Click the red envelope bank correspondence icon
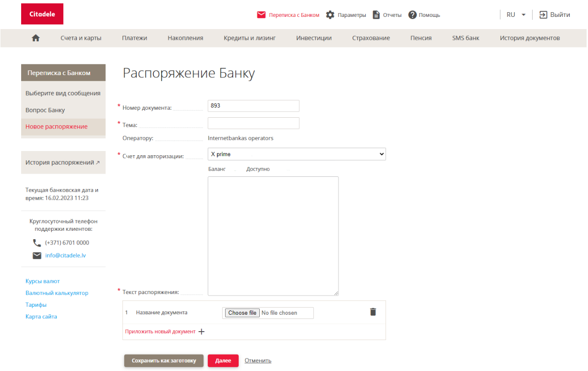 tap(261, 15)
